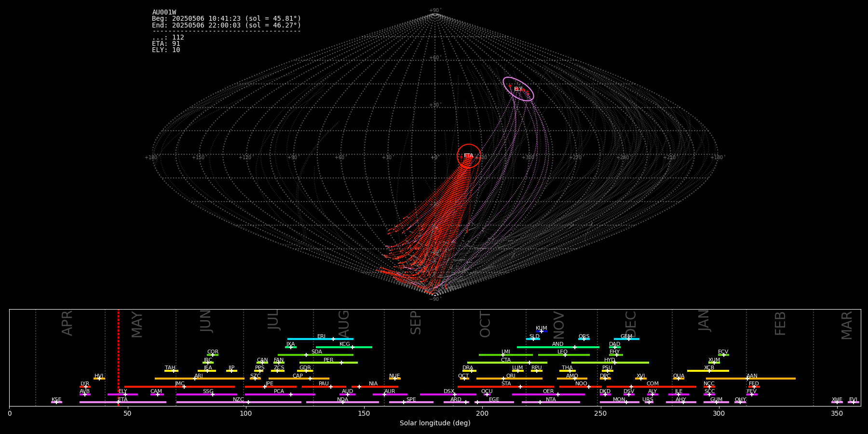This screenshot has height=434, width=868.
Task: Select the red STA shower bar
Action: coord(506,386)
